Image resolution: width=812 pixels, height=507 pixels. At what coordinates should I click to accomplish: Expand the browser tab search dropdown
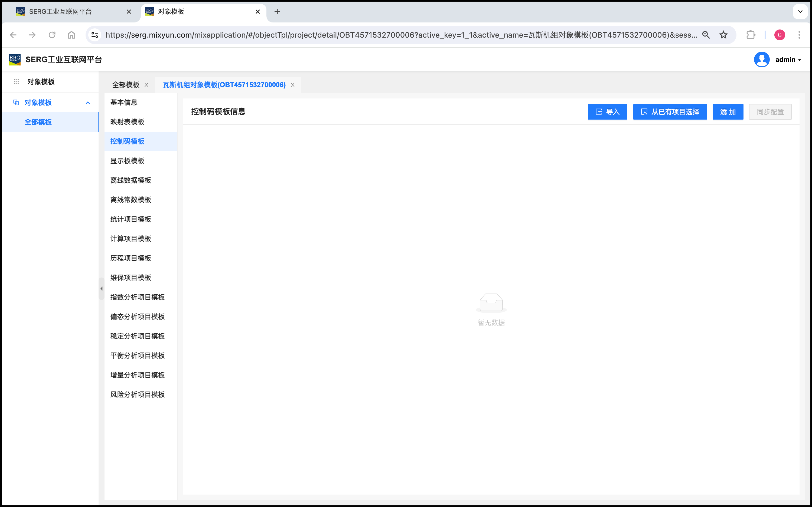[800, 12]
